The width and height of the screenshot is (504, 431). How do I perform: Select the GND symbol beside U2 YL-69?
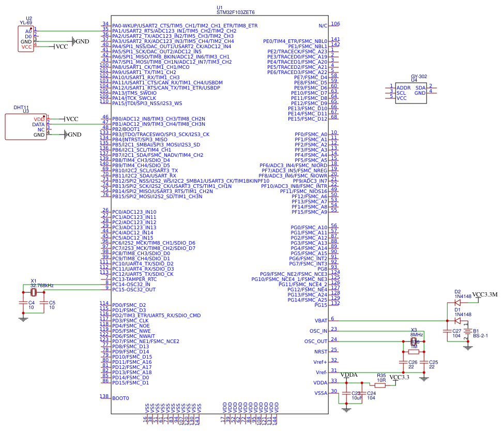click(73, 41)
